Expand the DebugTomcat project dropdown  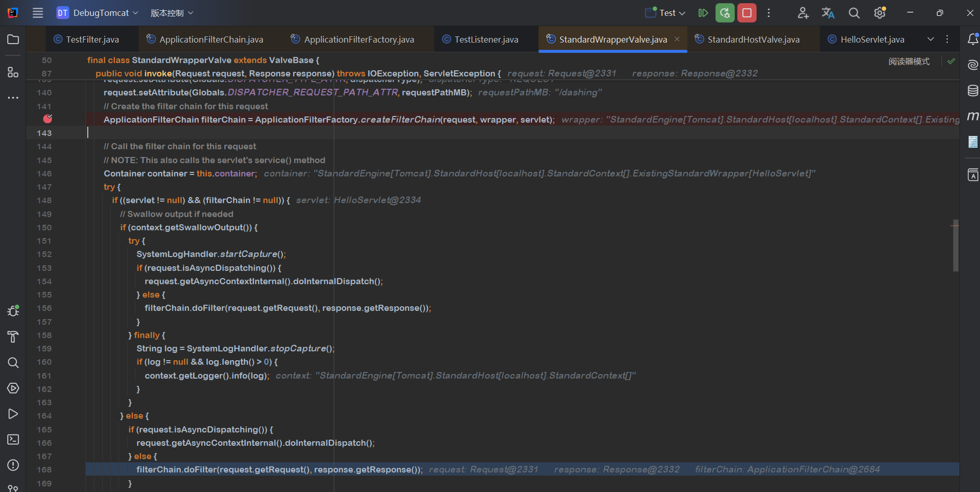point(98,13)
